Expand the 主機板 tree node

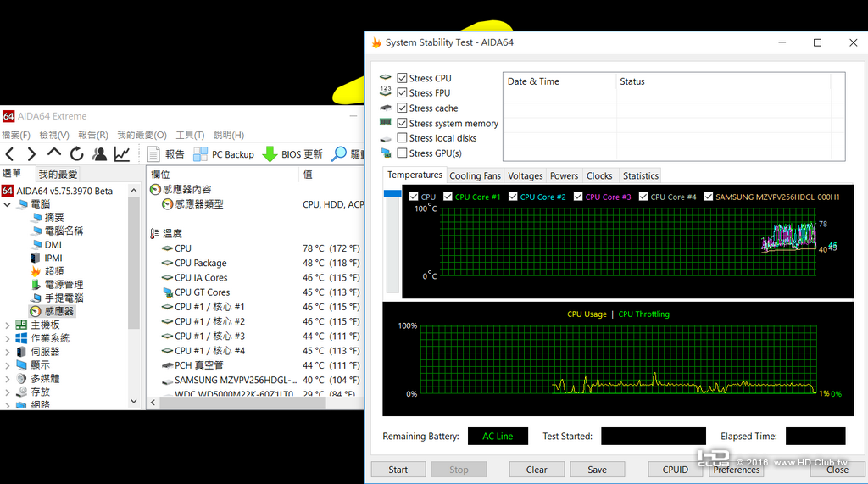click(x=7, y=325)
